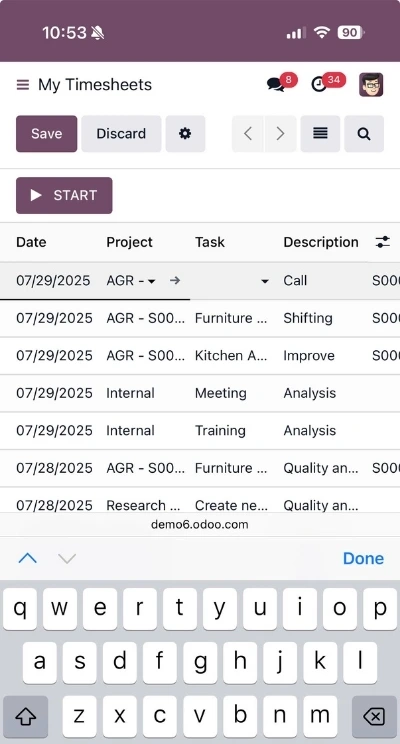This screenshot has height=744, width=400.
Task: Switch to list view icon
Action: tap(320, 134)
